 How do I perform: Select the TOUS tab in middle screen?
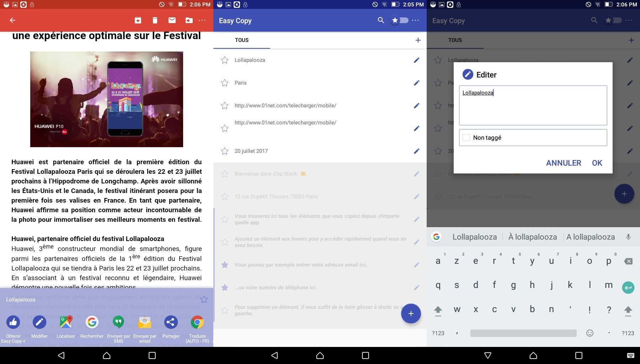242,40
